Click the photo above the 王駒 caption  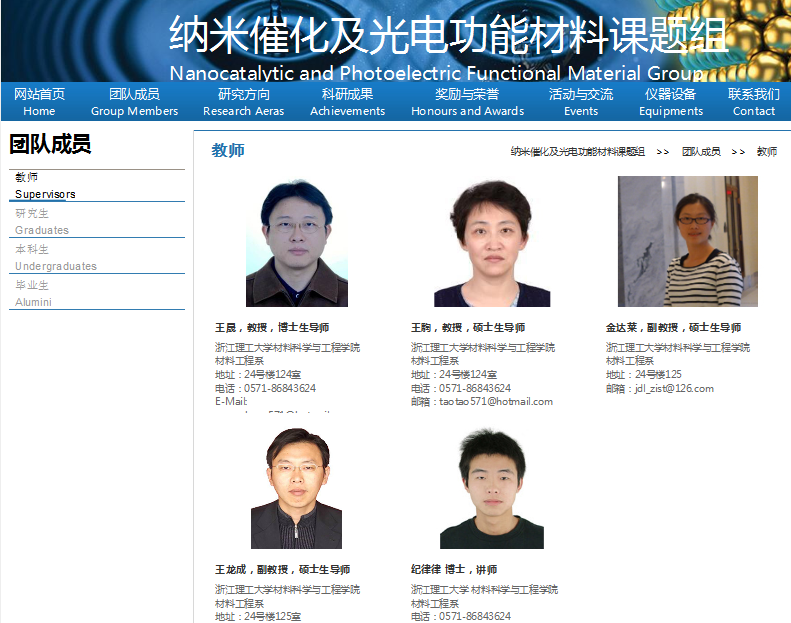point(491,243)
